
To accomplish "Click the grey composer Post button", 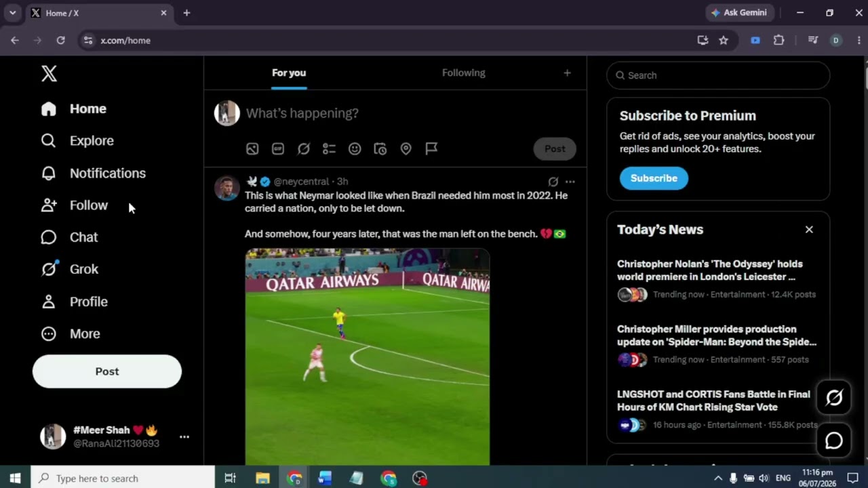I will (x=555, y=149).
